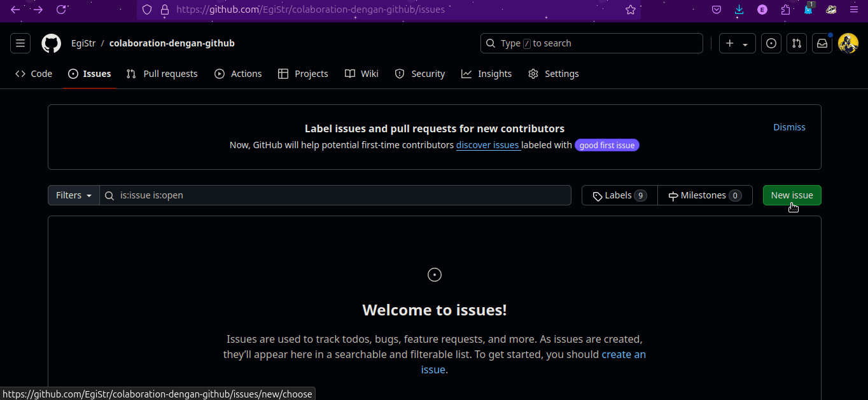Viewport: 868px width, 400px height.
Task: Go to the Projects tab
Action: coord(304,74)
